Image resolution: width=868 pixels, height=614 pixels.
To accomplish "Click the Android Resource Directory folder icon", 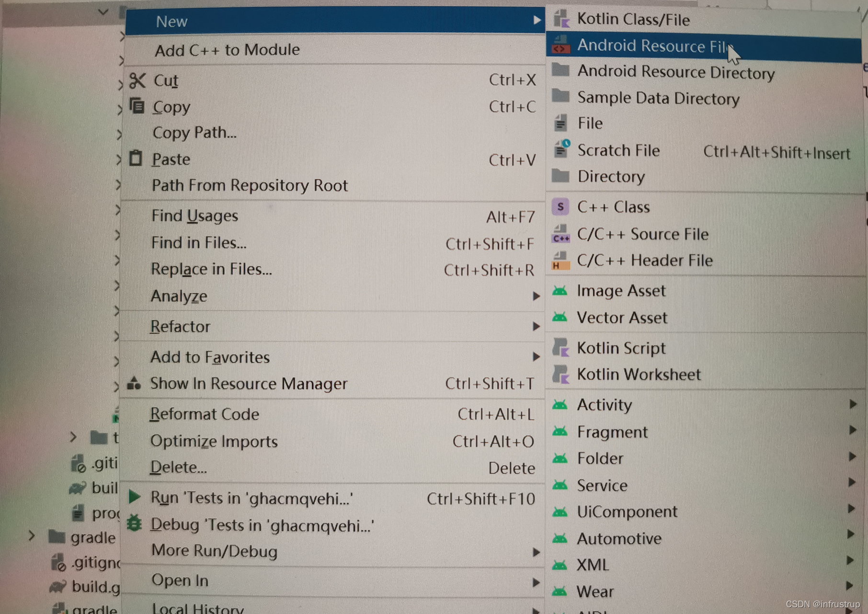I will pyautogui.click(x=560, y=70).
